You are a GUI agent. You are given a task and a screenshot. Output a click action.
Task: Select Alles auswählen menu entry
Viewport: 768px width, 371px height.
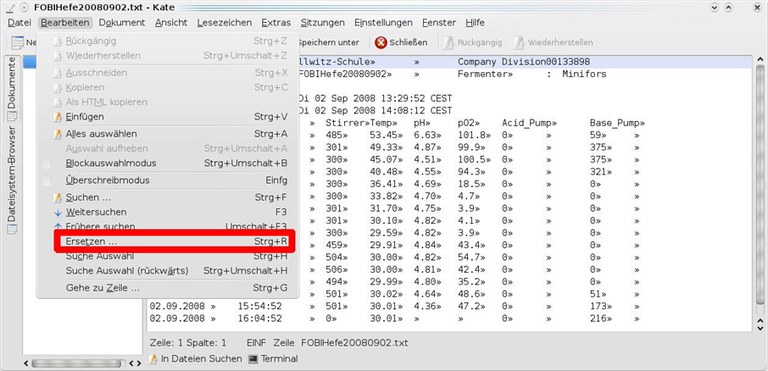coord(169,134)
